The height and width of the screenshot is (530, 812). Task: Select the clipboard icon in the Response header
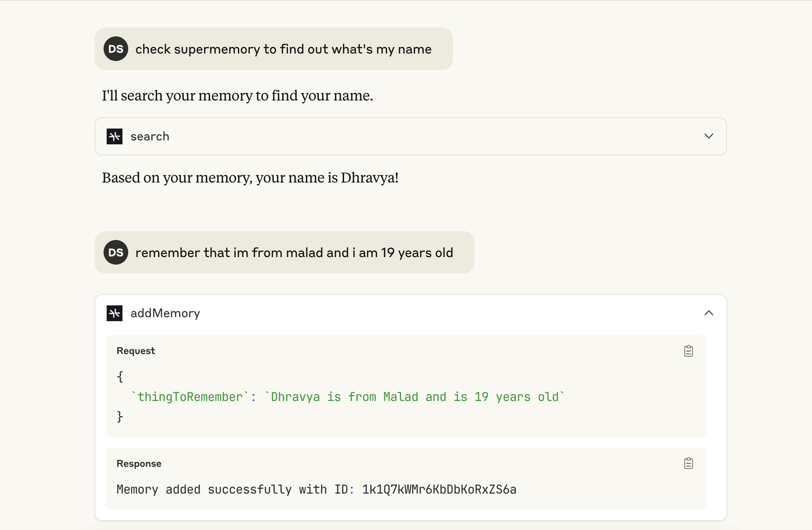click(x=688, y=463)
